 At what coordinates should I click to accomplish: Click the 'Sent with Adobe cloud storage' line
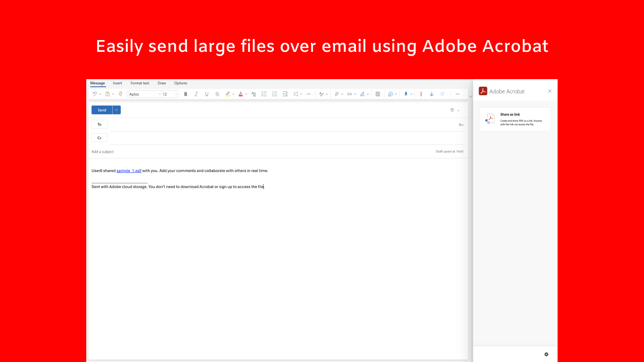(178, 187)
